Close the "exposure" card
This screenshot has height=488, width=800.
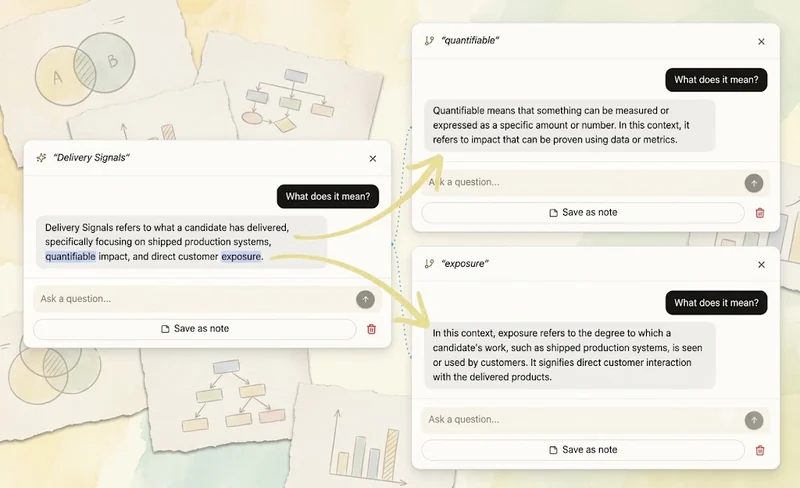point(761,264)
